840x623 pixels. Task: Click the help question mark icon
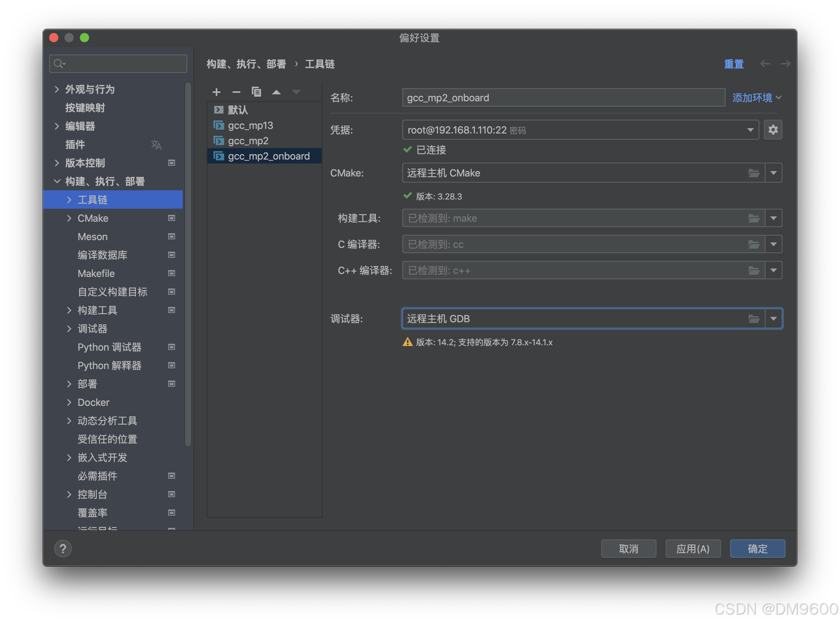(63, 549)
